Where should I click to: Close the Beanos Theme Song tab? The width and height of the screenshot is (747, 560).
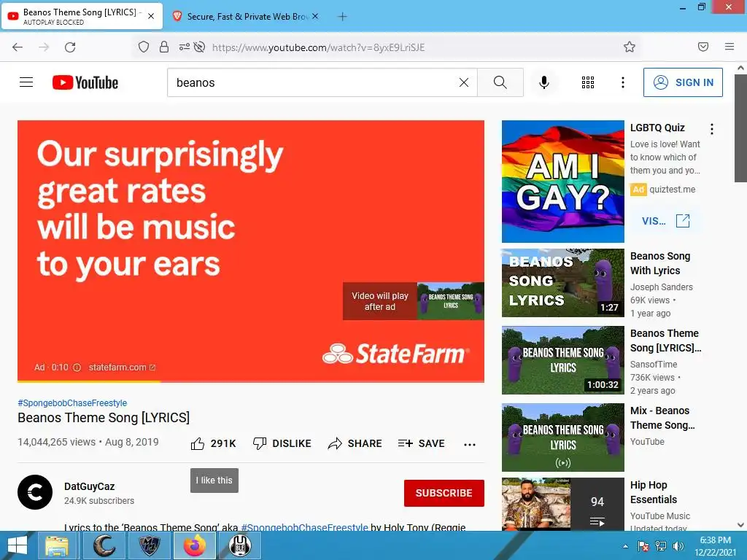click(x=150, y=16)
